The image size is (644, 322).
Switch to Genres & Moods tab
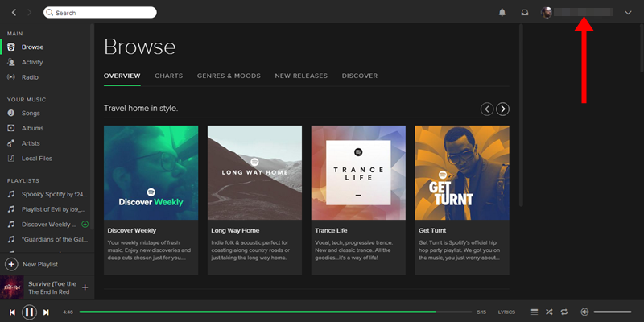[x=229, y=76]
